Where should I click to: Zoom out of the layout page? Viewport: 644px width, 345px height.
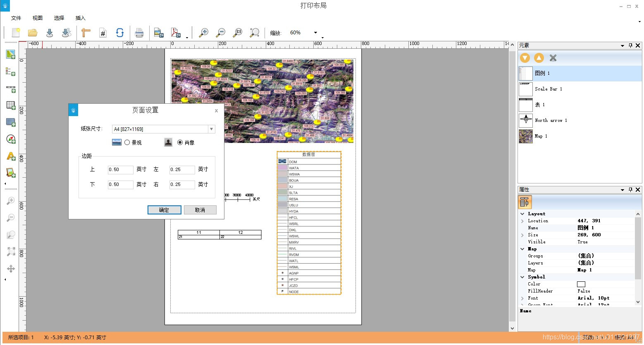221,33
